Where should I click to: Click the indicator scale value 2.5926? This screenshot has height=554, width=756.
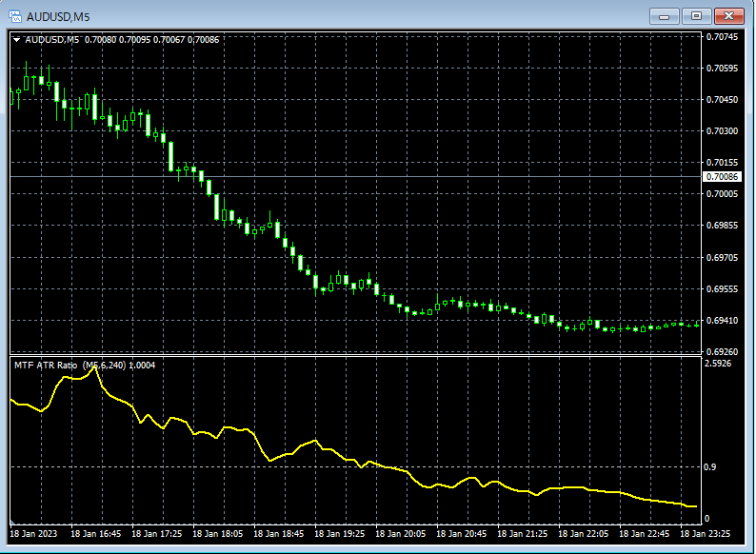point(718,364)
